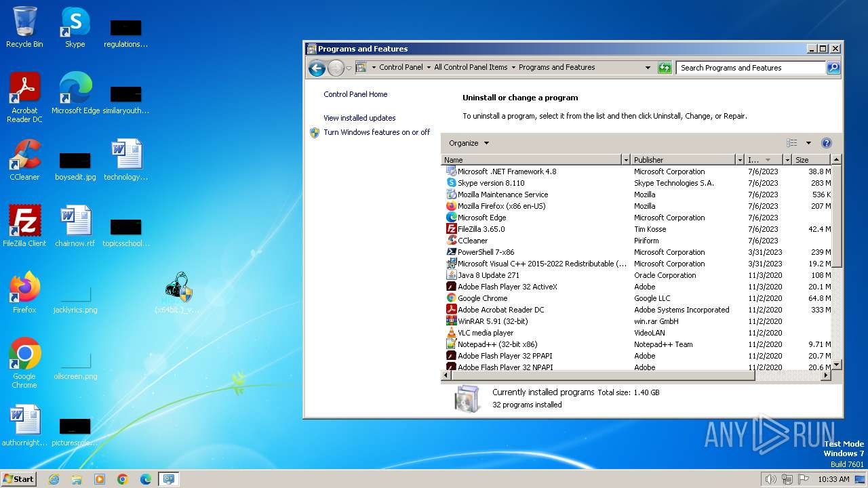This screenshot has width=868, height=488.
Task: Click the refresh button beside address bar
Action: [665, 68]
